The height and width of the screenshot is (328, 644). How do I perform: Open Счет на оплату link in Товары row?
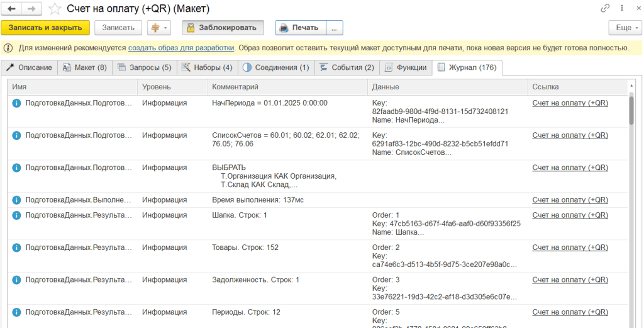click(x=570, y=247)
